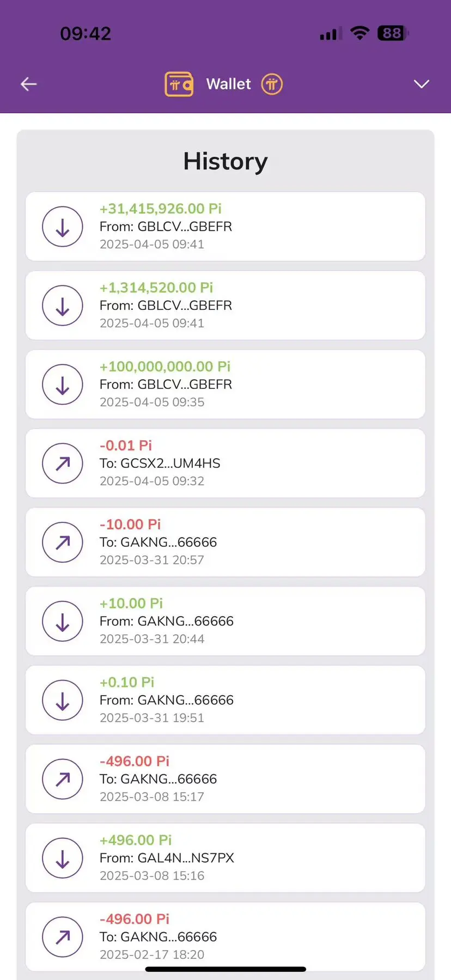The height and width of the screenshot is (980, 451).
Task: Tap the battery indicator in the status bar
Action: click(393, 33)
